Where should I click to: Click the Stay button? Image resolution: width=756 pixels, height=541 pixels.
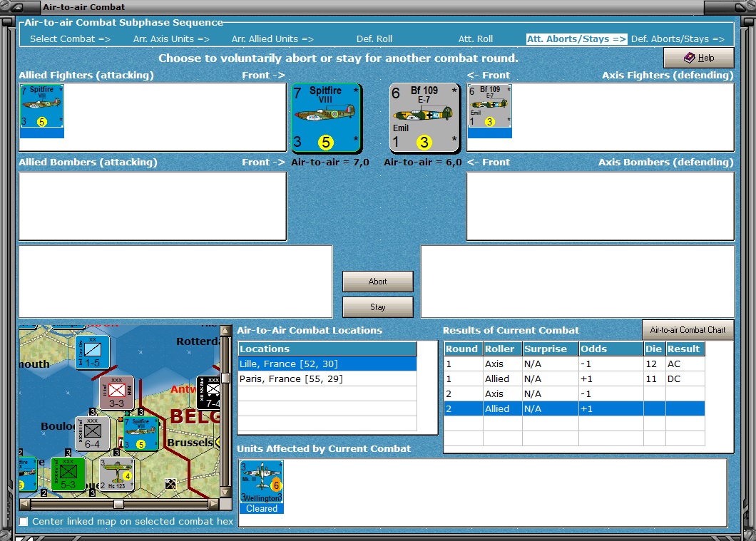[377, 307]
